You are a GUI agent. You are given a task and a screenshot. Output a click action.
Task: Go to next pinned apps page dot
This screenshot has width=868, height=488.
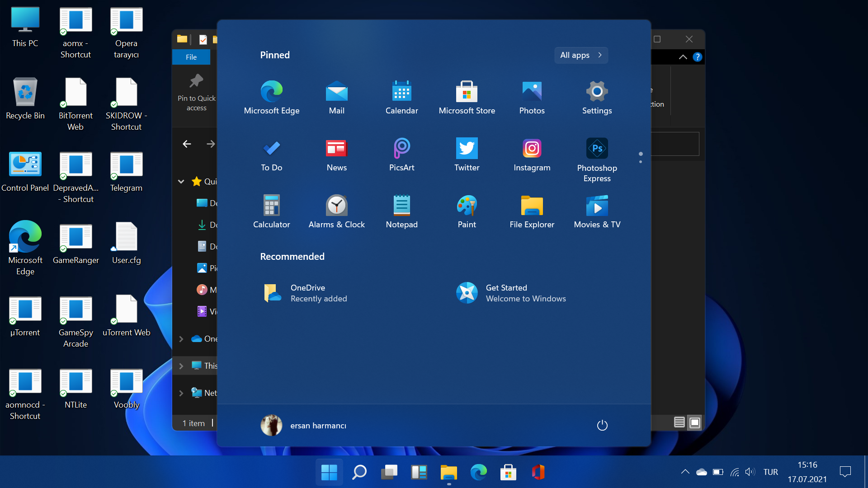pyautogui.click(x=641, y=162)
